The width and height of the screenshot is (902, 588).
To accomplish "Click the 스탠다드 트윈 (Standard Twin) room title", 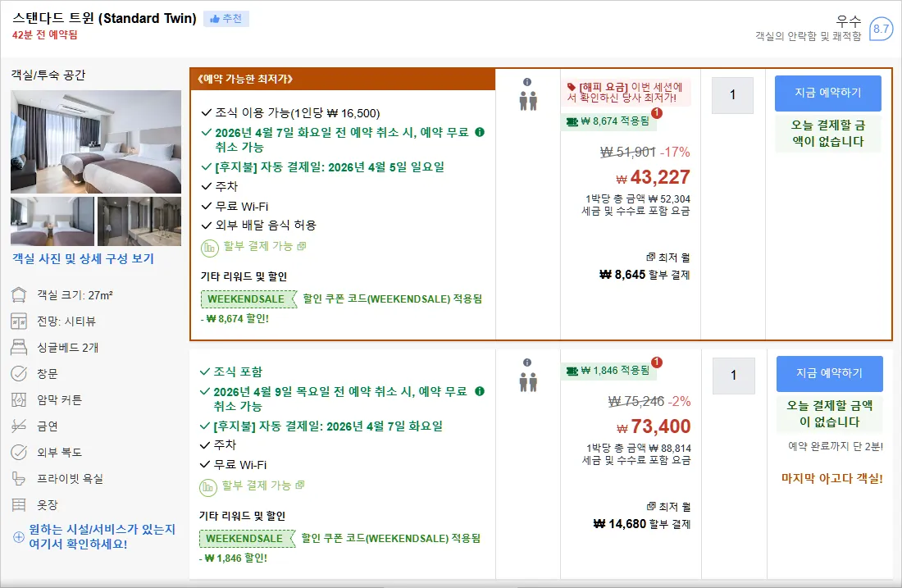I will (x=105, y=18).
